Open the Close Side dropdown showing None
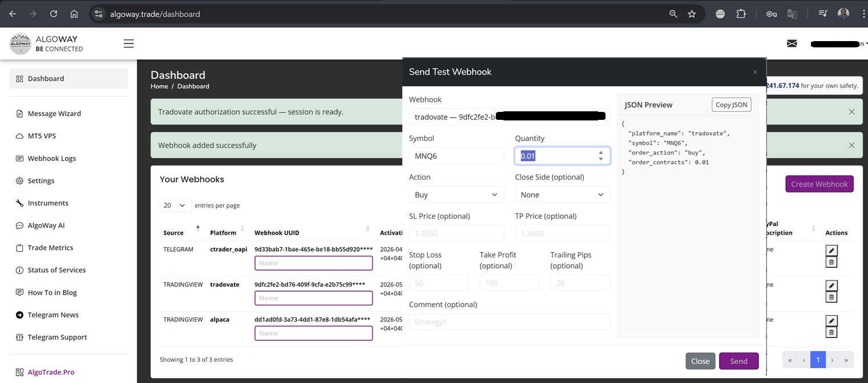Viewport: 868px width, 383px height. [x=562, y=195]
